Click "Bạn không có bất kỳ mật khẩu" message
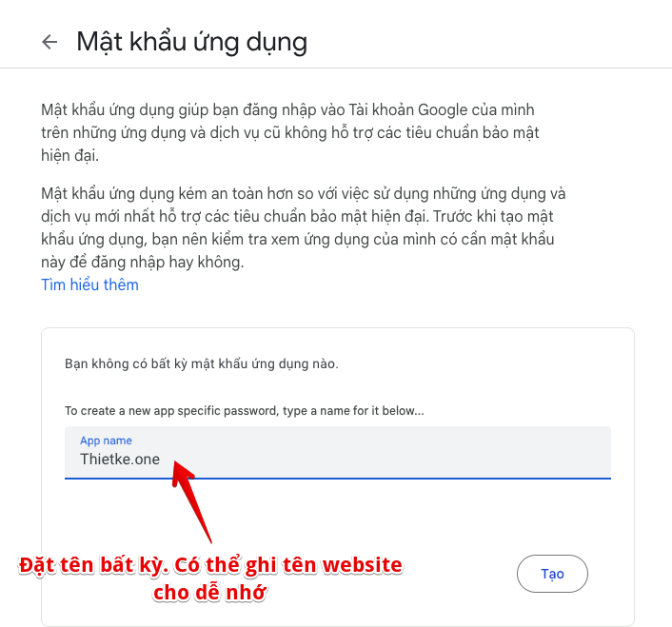This screenshot has width=672, height=627. pos(202,364)
